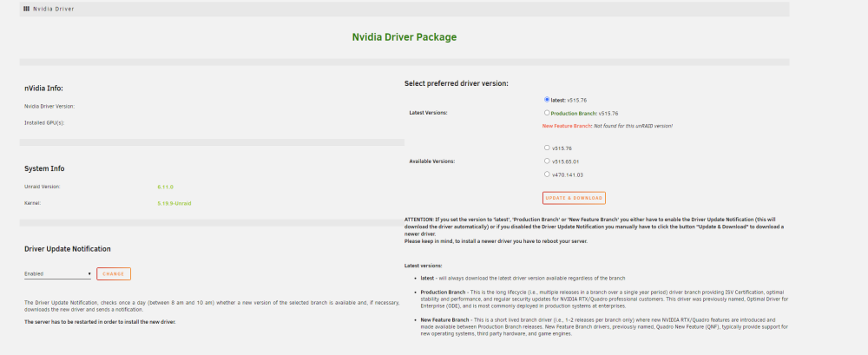
Task: Choose available version v515.76 radio button
Action: click(547, 148)
